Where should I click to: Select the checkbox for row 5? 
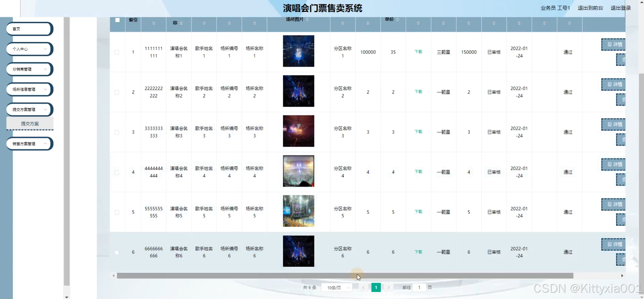tap(117, 212)
